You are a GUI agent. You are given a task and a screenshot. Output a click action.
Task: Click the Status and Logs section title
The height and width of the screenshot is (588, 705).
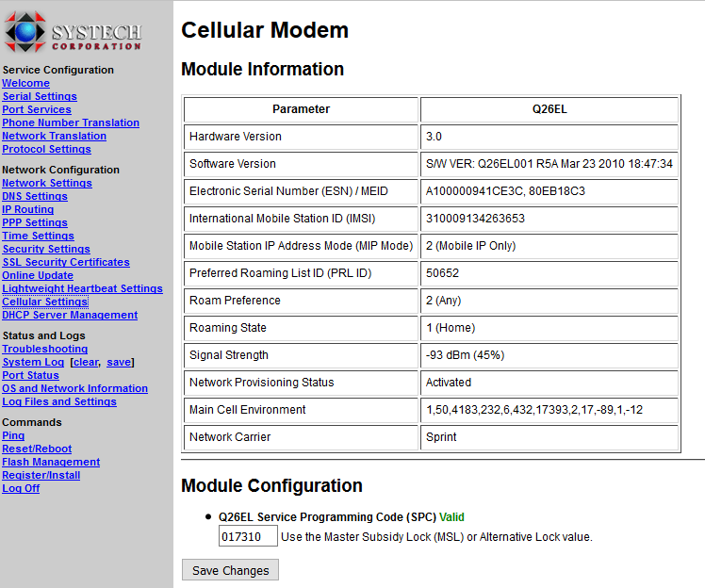[x=43, y=335]
